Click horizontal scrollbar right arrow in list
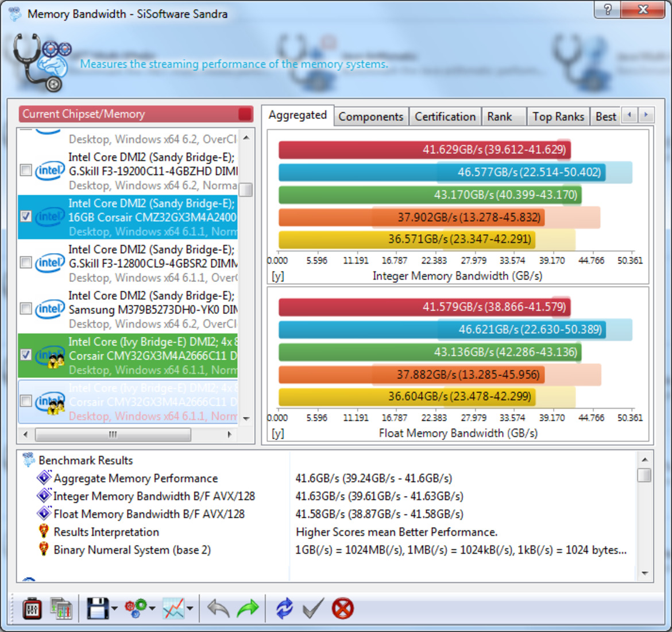The height and width of the screenshot is (632, 672). tap(230, 435)
